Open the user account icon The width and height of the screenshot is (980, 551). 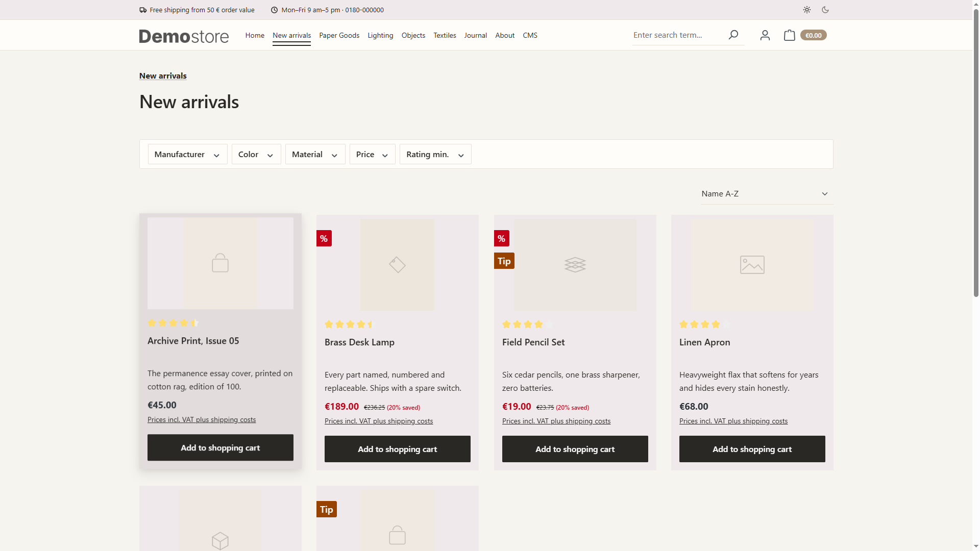pyautogui.click(x=765, y=35)
